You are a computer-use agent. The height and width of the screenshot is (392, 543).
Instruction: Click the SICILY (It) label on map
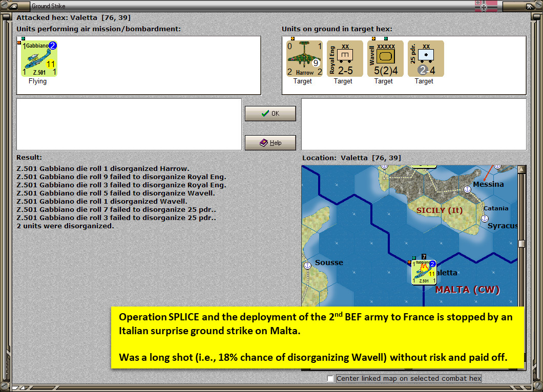coord(440,210)
